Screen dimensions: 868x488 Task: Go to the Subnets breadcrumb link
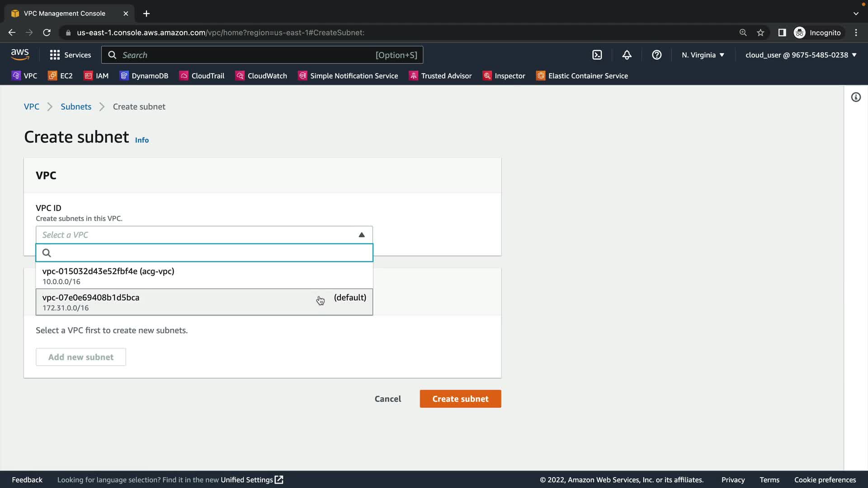[x=76, y=107]
